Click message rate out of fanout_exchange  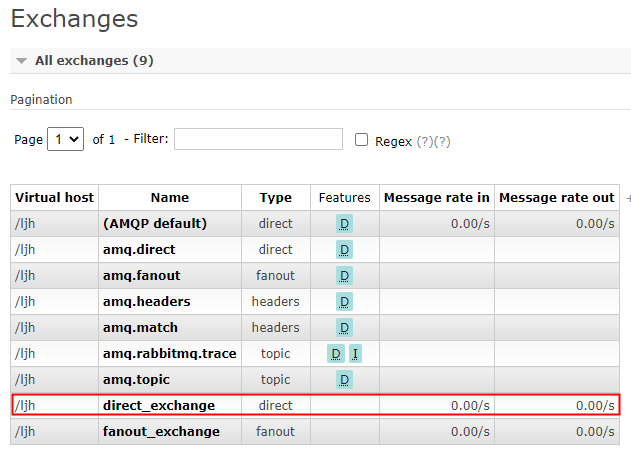tap(595, 431)
